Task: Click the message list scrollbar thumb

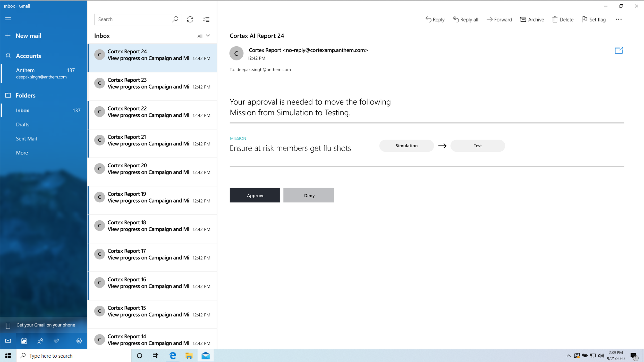Action: 216,56
